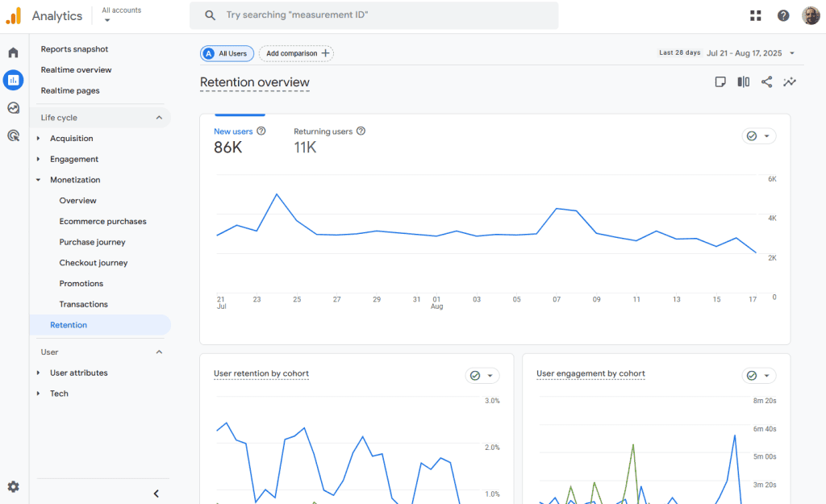The image size is (826, 504).
Task: Open Admin settings gear icon
Action: click(x=13, y=487)
